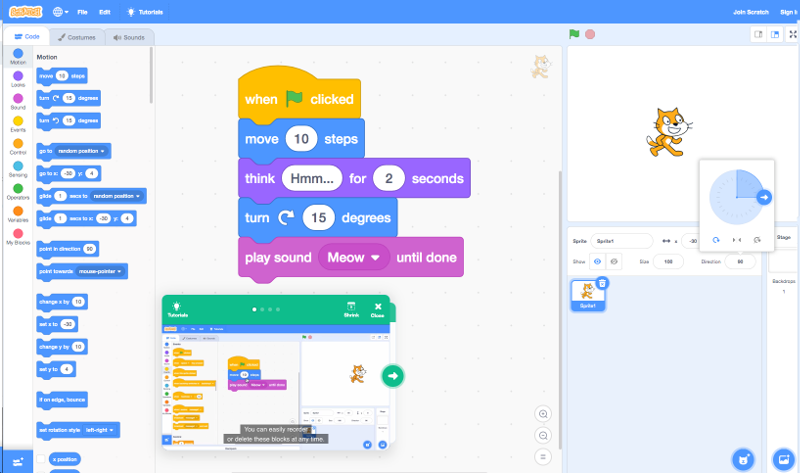Open 'point towards mouse-pointer' dropdown
800x473 pixels.
tap(100, 271)
